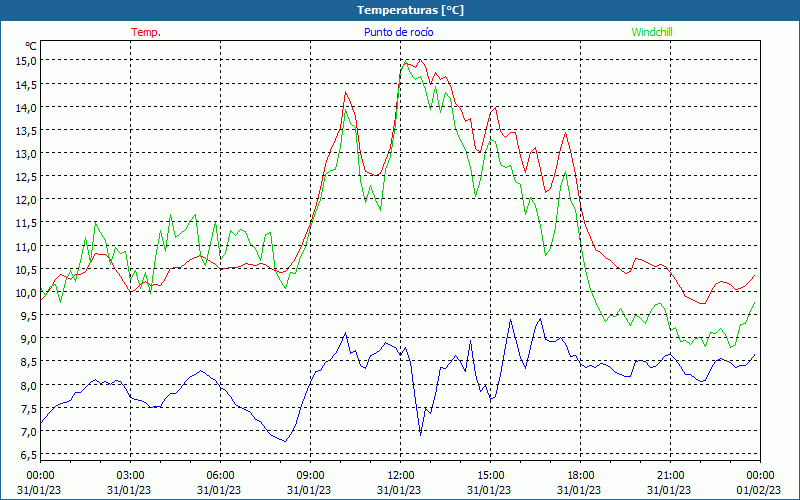Click the 8,0 value on the Y axis

coord(28,385)
